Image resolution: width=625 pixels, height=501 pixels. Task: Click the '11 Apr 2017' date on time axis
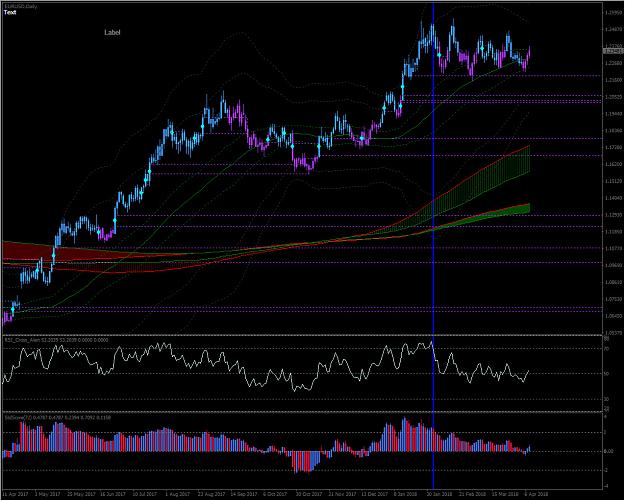point(16,494)
